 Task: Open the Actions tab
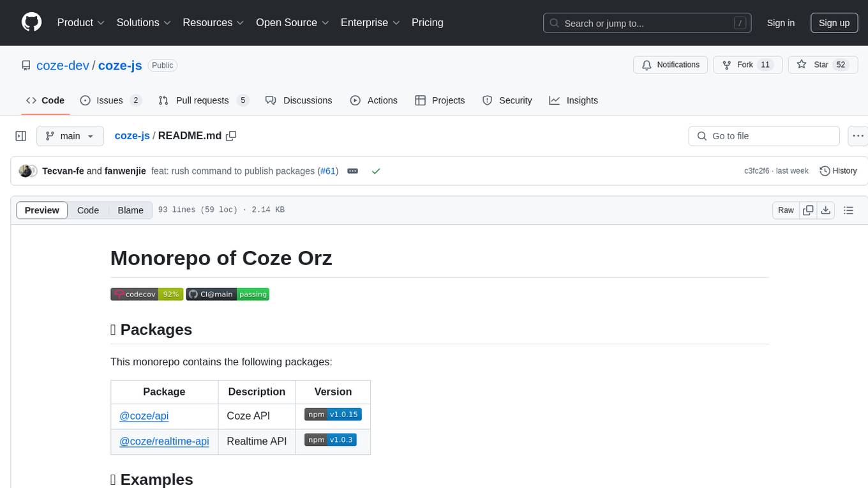(374, 100)
